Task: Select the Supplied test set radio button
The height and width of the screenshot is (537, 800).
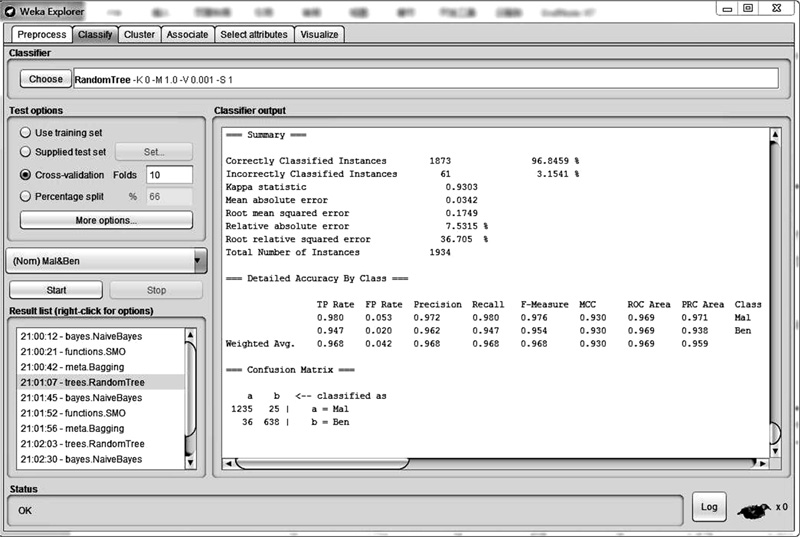Action: pyautogui.click(x=26, y=152)
